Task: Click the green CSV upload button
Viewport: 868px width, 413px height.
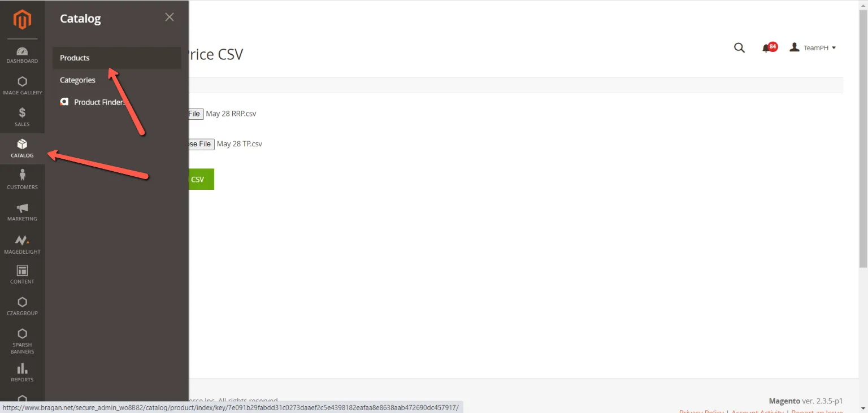Action: pyautogui.click(x=201, y=179)
